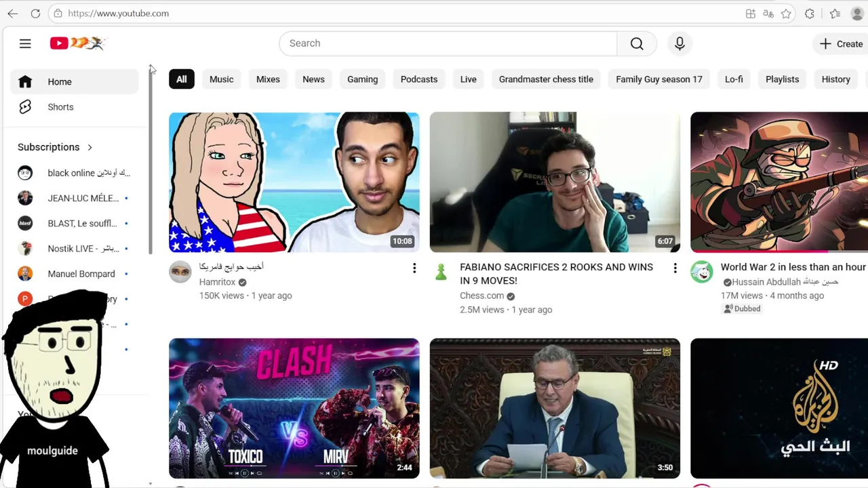Select the Podcasts filter chip
The image size is (868, 488).
click(x=419, y=79)
